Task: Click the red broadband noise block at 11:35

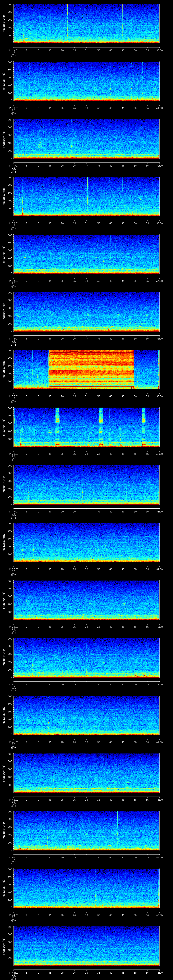Action: (x=91, y=369)
